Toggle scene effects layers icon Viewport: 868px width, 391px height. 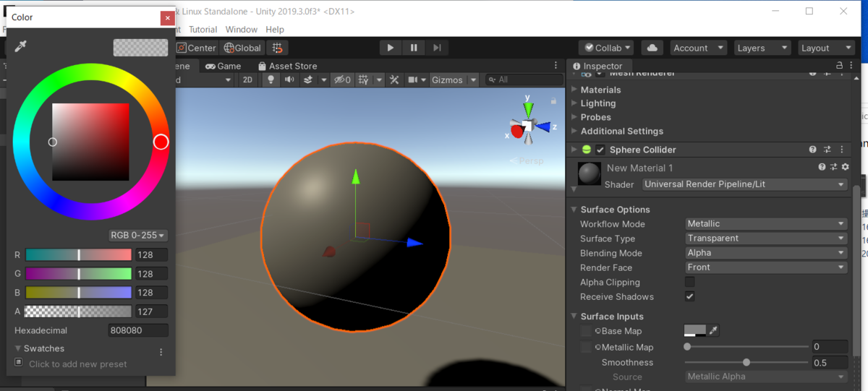click(308, 80)
